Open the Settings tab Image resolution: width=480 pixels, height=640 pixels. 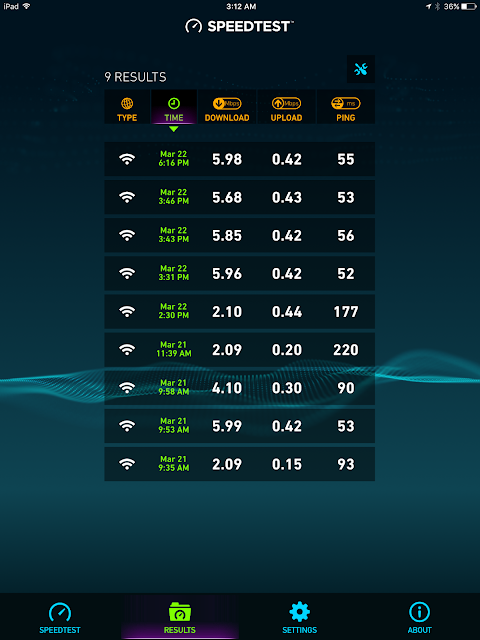click(x=300, y=618)
